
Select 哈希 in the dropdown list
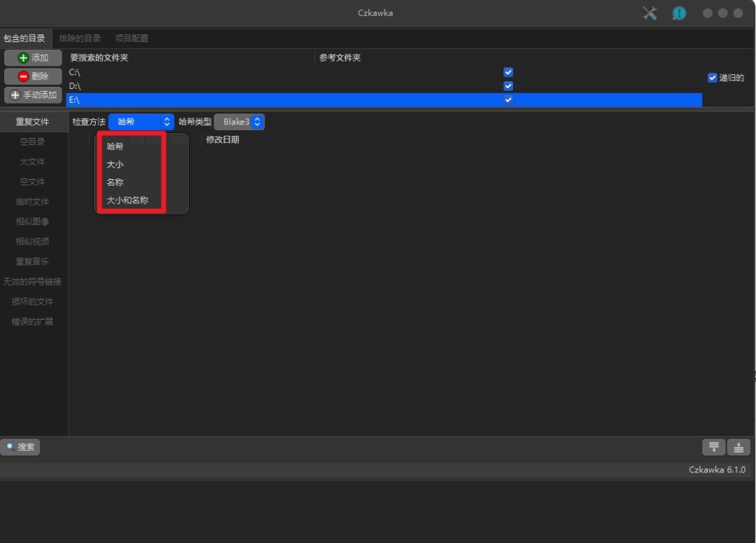click(x=115, y=146)
